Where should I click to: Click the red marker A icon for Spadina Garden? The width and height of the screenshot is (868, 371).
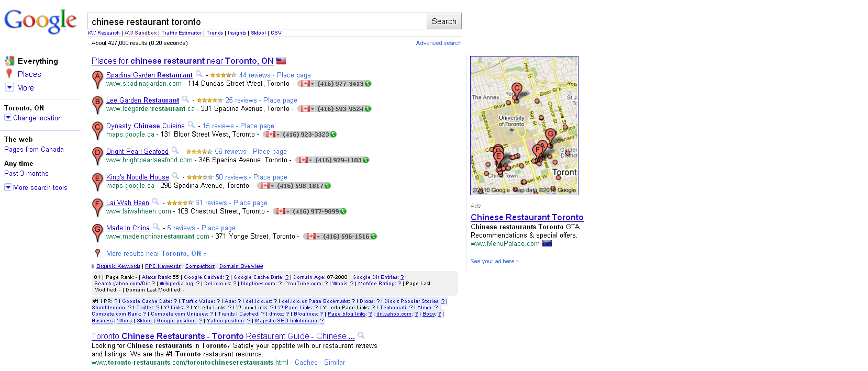coord(97,79)
